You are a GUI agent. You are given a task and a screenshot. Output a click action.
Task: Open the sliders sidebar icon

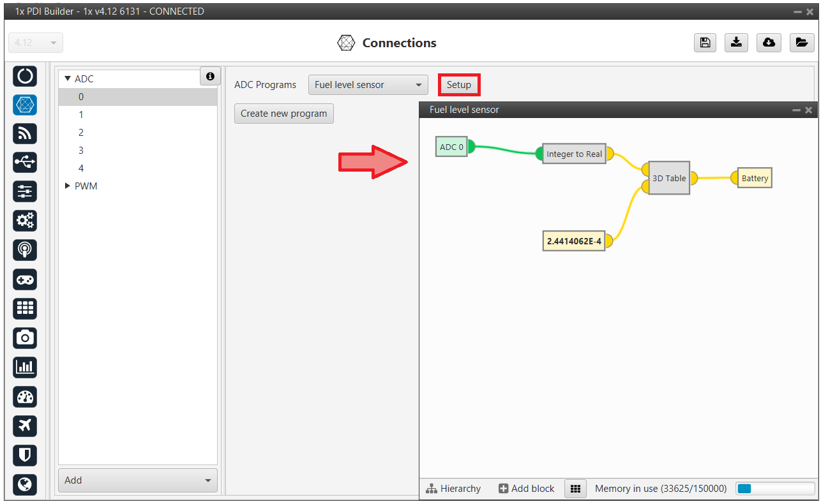click(25, 192)
